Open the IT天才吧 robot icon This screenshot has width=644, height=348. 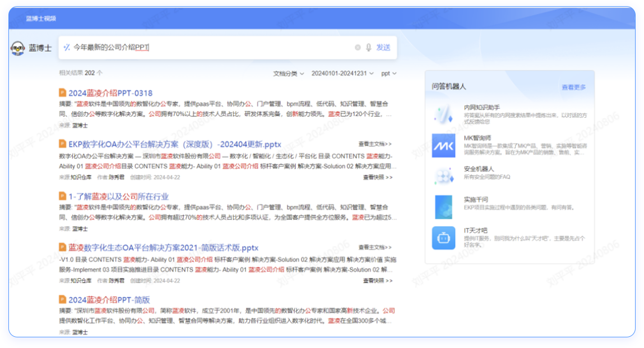[x=443, y=238]
